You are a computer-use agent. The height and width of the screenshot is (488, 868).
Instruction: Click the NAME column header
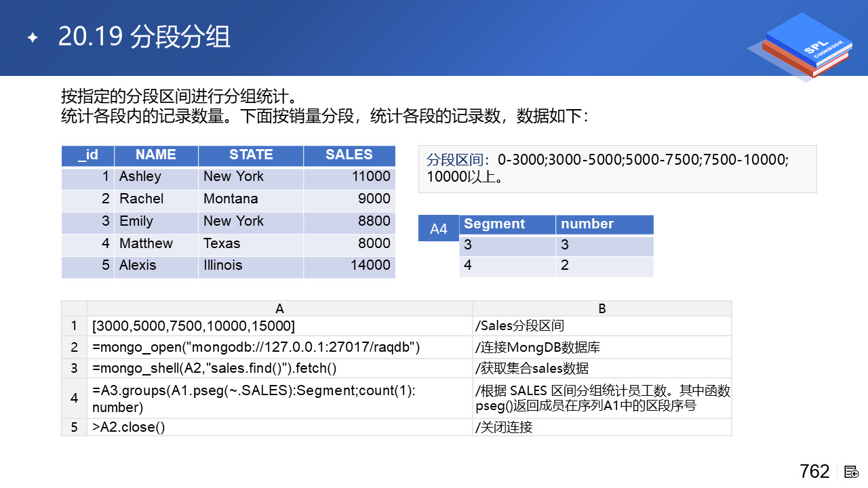(x=156, y=155)
